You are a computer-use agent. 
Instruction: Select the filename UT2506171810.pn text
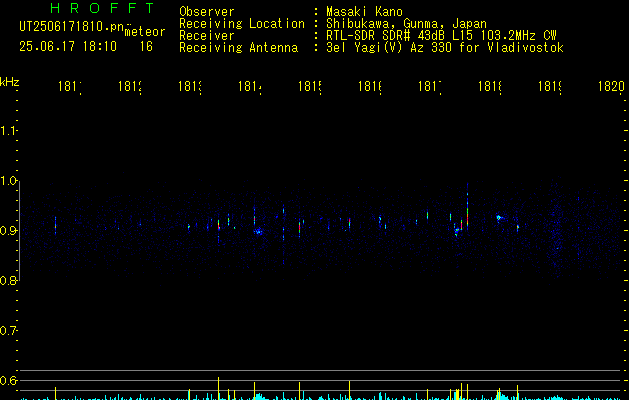click(72, 27)
